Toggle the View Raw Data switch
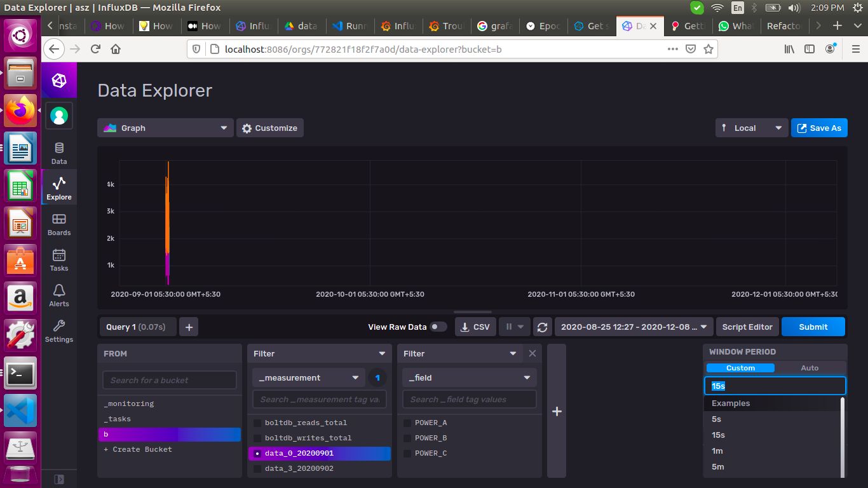This screenshot has height=488, width=868. tap(438, 327)
